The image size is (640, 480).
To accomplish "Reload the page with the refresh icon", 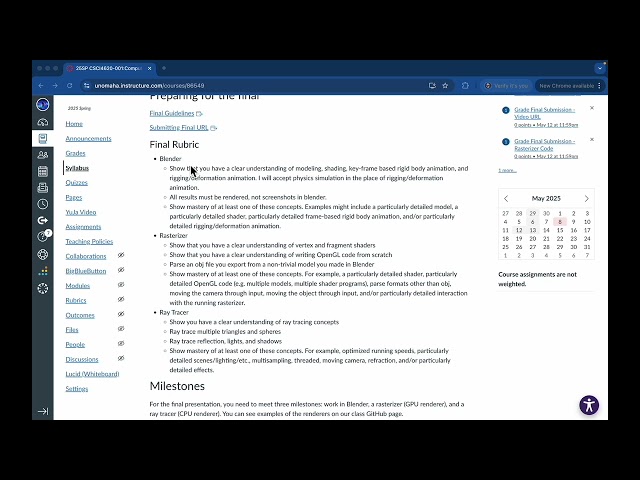I will coord(70,86).
